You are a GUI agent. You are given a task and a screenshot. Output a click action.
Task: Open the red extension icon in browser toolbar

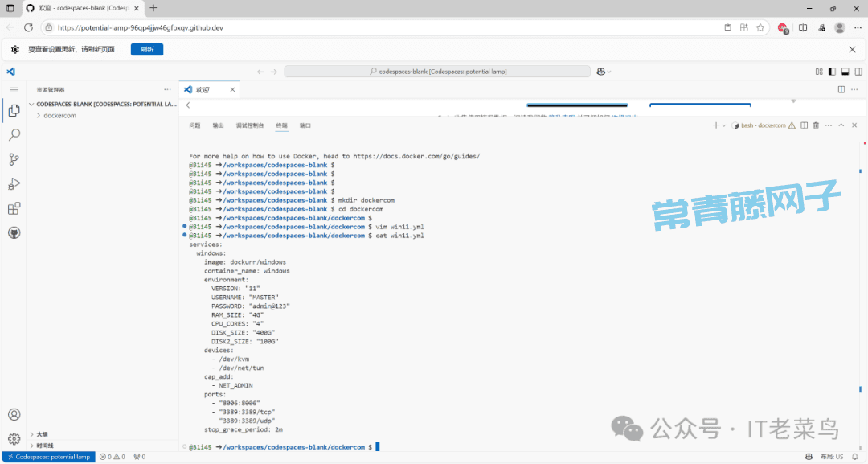783,27
